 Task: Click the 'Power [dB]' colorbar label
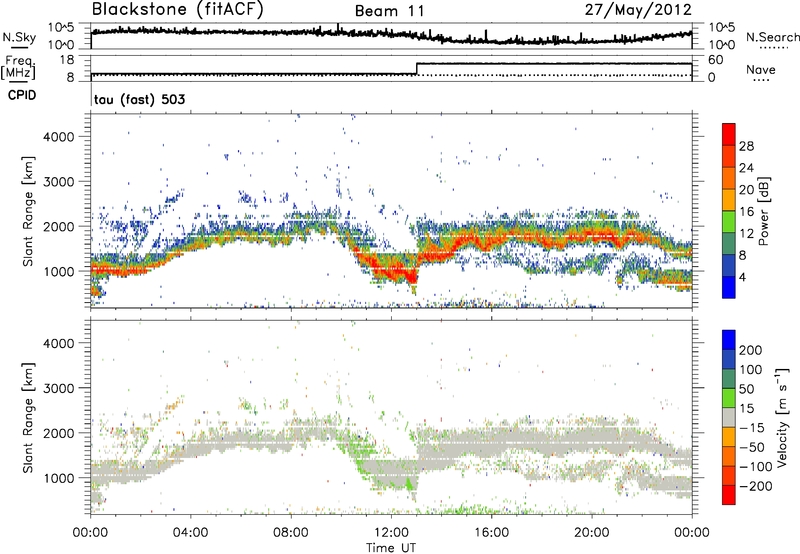tap(763, 211)
